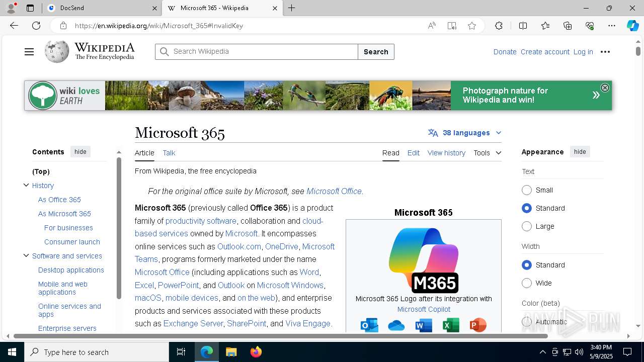Click the search magnifier icon in Wikipedia search box
Screen dimensions: 644x362
click(x=164, y=51)
